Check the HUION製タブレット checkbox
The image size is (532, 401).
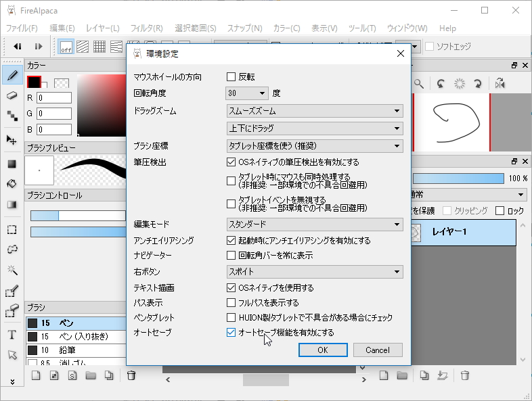point(231,318)
